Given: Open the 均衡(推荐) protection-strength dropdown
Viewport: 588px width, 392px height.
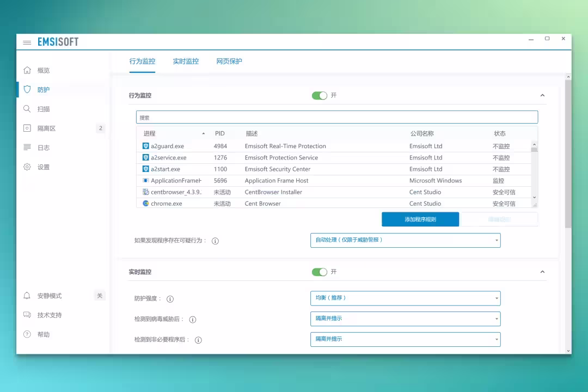Looking at the screenshot, I should tap(406, 298).
